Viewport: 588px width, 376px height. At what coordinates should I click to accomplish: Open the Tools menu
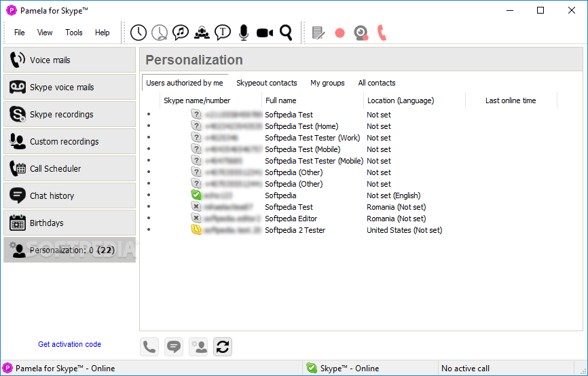[74, 33]
